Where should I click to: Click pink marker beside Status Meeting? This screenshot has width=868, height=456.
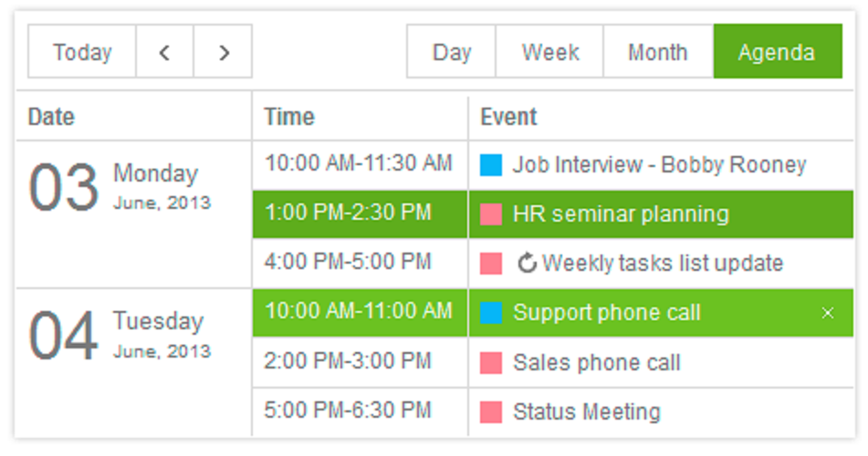pos(491,412)
